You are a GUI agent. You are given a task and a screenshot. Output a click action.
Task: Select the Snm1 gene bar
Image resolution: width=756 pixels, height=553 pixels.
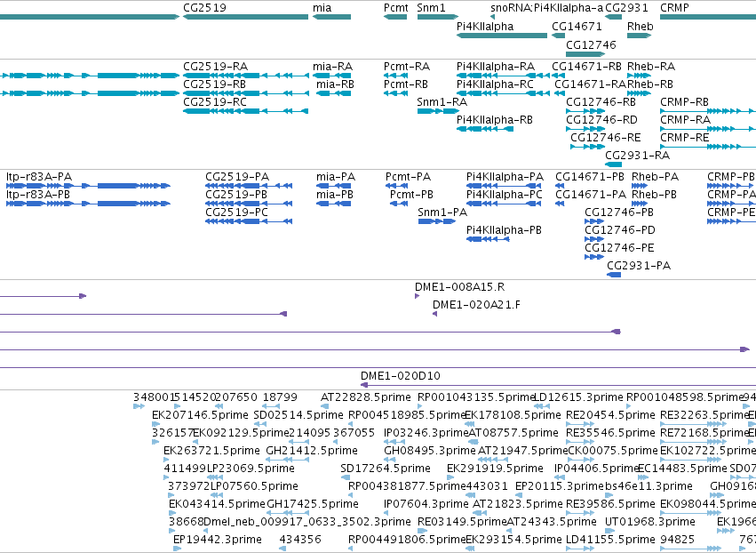(x=438, y=17)
